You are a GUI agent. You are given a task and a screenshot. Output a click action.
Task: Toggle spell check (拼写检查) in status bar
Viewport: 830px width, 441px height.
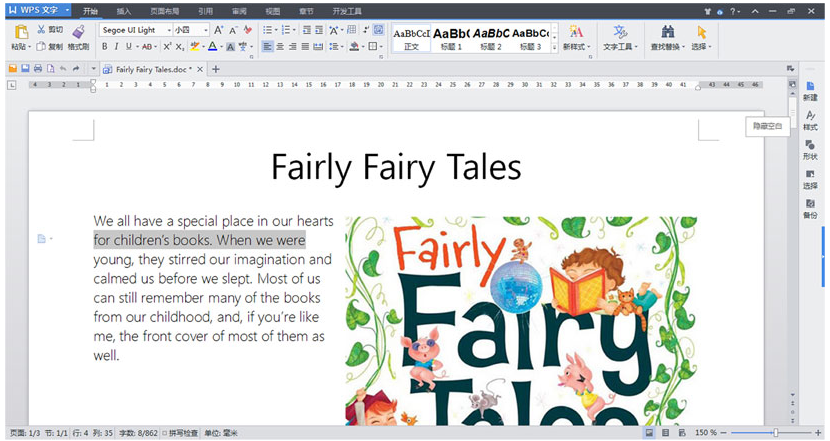coord(180,433)
